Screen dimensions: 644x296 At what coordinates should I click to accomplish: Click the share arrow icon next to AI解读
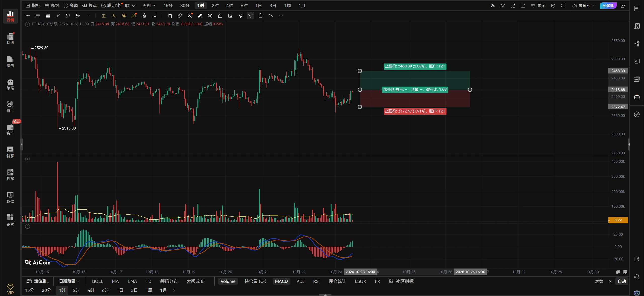click(x=623, y=6)
